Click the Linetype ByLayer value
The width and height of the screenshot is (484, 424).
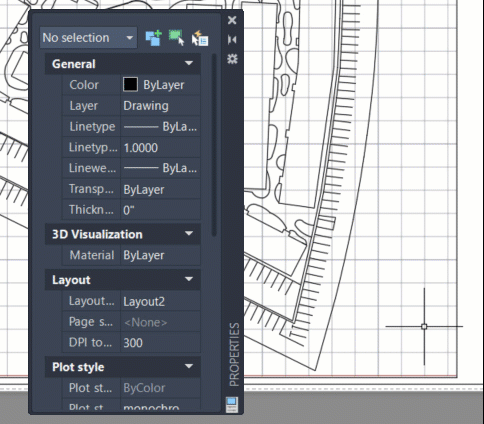[x=160, y=127]
